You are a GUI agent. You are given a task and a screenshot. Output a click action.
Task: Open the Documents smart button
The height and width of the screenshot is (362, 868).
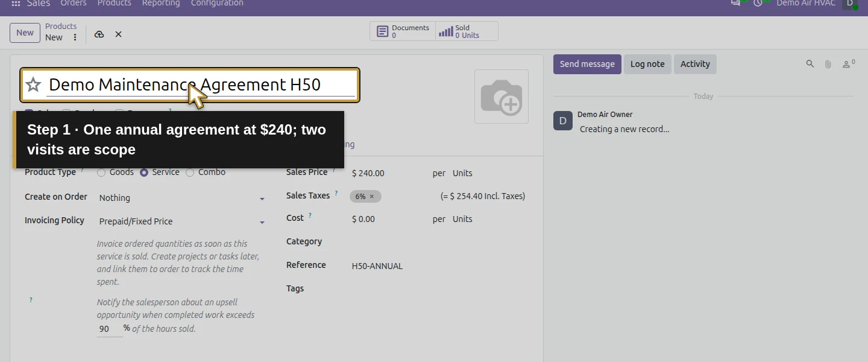click(403, 31)
